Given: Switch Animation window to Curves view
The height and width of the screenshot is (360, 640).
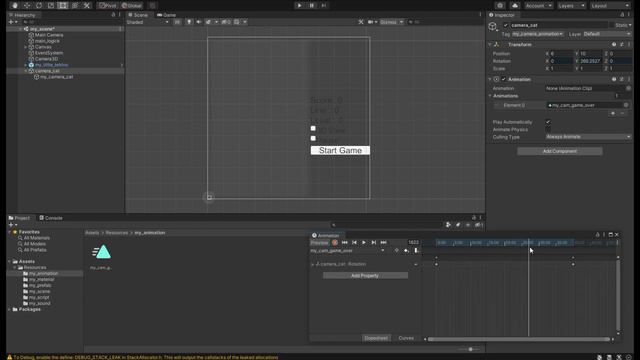Looking at the screenshot, I should pyautogui.click(x=406, y=338).
